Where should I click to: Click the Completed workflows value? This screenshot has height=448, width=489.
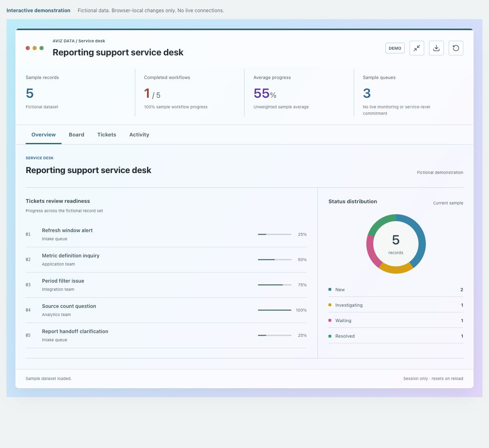[x=152, y=94]
